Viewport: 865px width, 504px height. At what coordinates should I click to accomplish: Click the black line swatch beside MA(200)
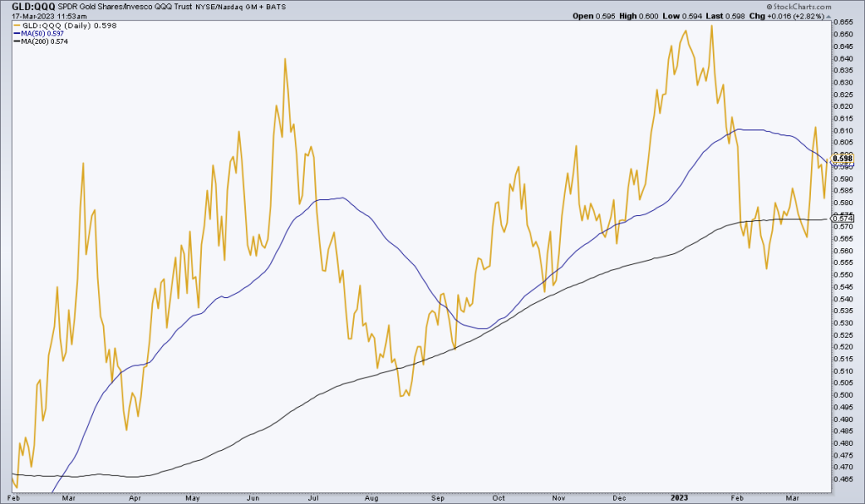tap(16, 41)
